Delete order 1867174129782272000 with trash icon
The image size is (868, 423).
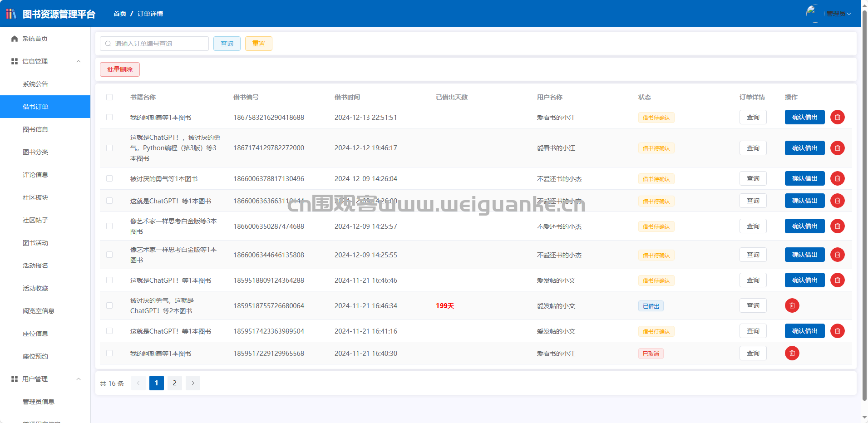(x=838, y=148)
